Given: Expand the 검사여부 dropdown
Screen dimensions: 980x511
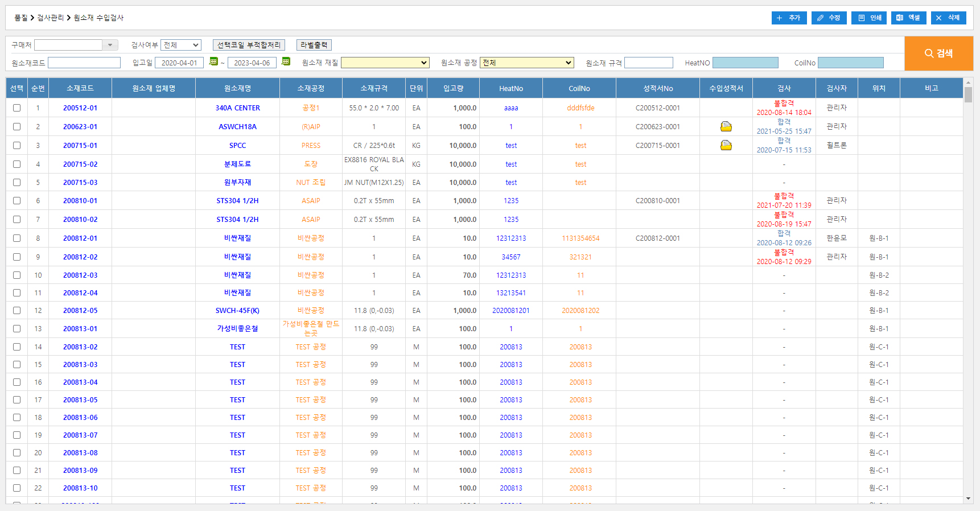Looking at the screenshot, I should pyautogui.click(x=181, y=45).
